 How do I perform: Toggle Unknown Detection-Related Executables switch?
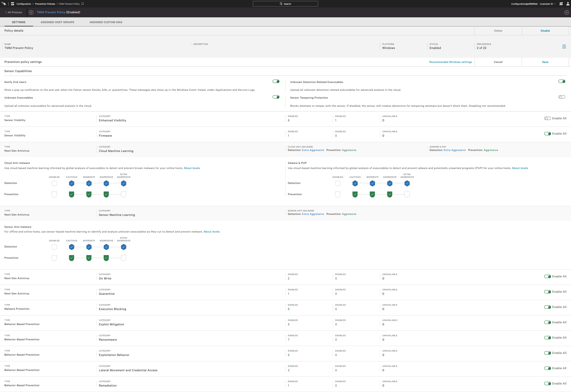pyautogui.click(x=562, y=81)
